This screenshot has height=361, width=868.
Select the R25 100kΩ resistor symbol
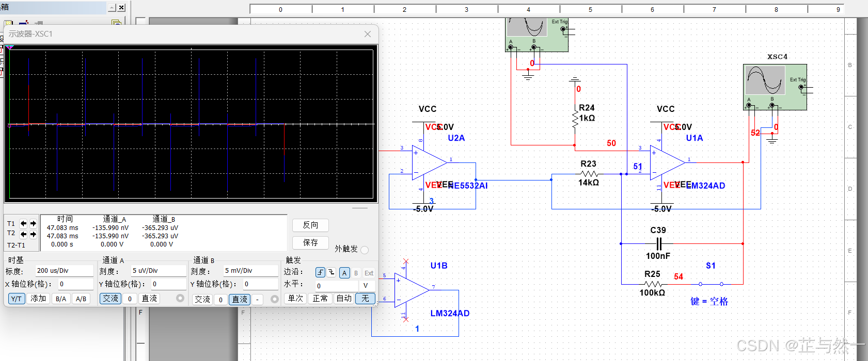653,284
